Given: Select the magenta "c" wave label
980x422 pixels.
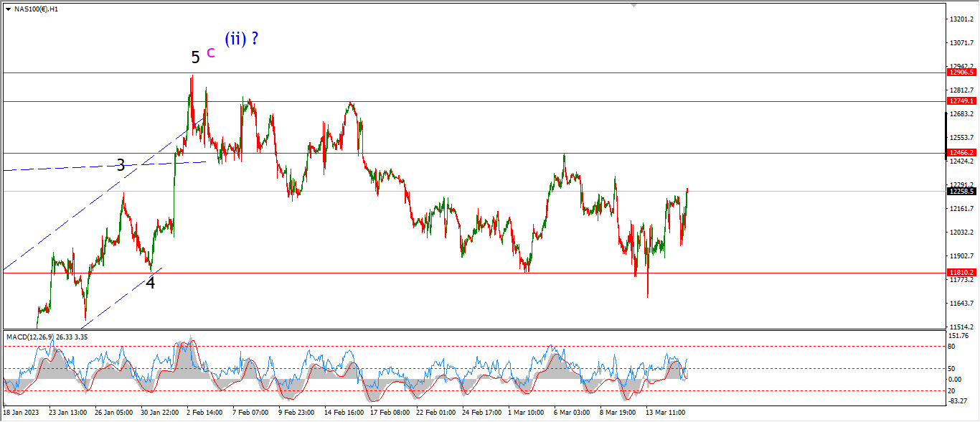Looking at the screenshot, I should 211,52.
